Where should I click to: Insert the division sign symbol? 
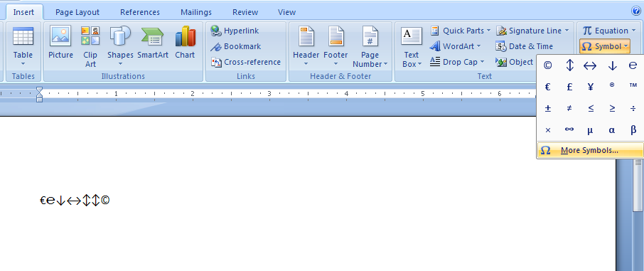[x=633, y=108]
